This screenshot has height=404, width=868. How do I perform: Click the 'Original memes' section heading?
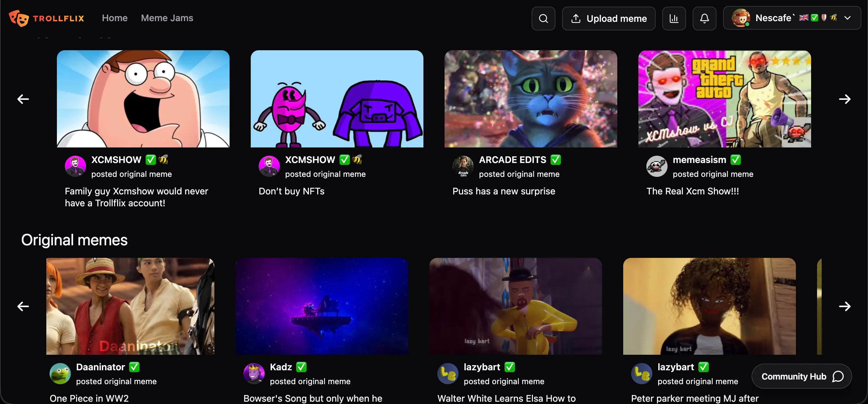point(74,240)
